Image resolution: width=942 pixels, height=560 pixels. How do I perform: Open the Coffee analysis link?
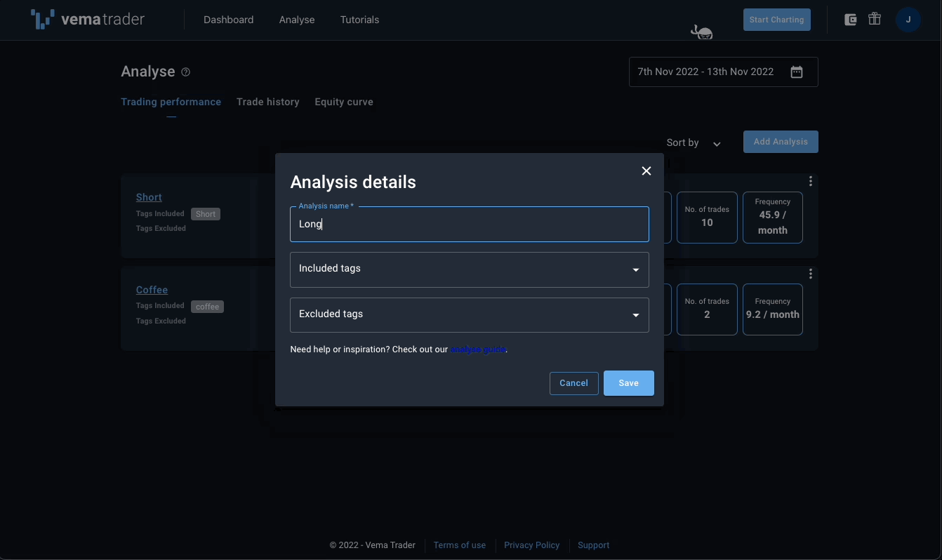(152, 290)
